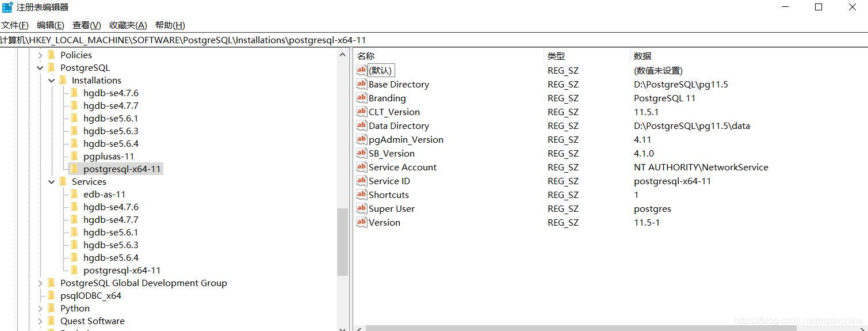The height and width of the screenshot is (331, 868).
Task: Click the pgAdmin_Version string value icon
Action: point(361,139)
